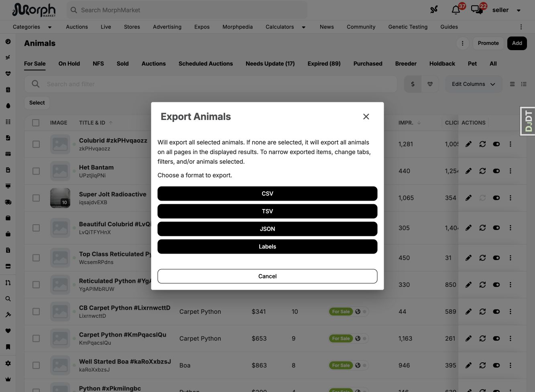Check the Super Jolt Radioactive row checkbox
Image resolution: width=535 pixels, height=392 pixels.
click(x=36, y=198)
